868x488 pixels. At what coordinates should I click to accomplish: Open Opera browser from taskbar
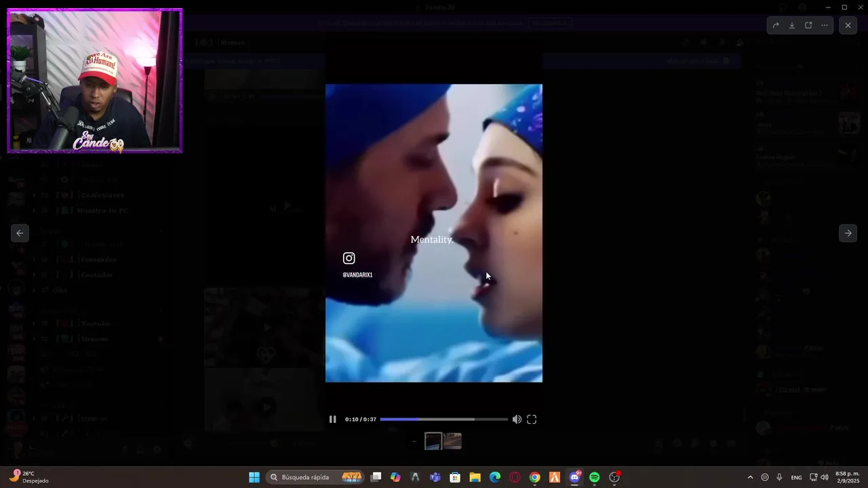tap(515, 477)
